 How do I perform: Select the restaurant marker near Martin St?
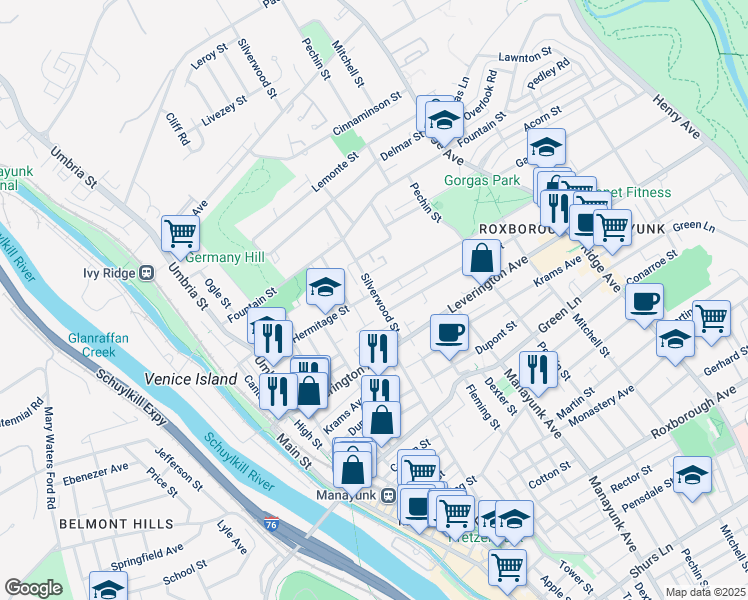pos(538,370)
